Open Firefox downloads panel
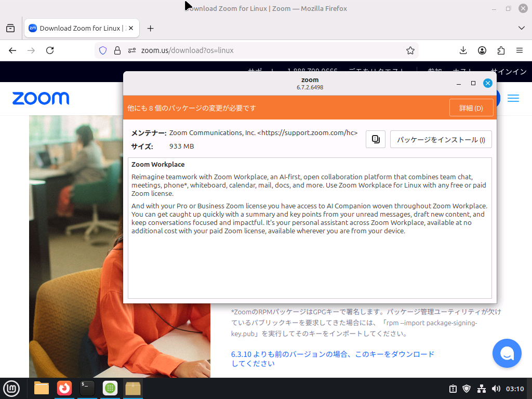 462,50
